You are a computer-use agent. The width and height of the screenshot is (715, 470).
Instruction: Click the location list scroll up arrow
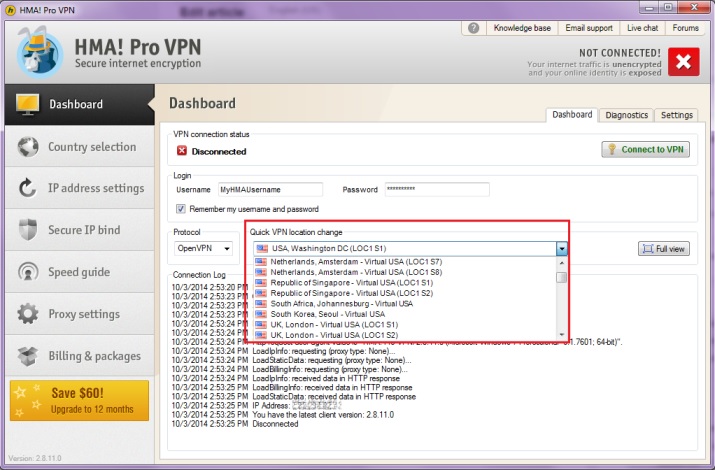click(x=562, y=263)
